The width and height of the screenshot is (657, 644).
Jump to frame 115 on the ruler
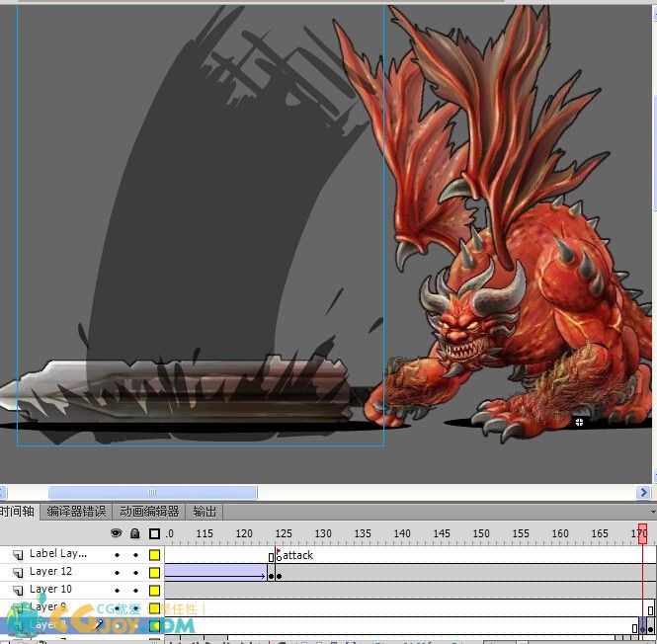pos(205,533)
